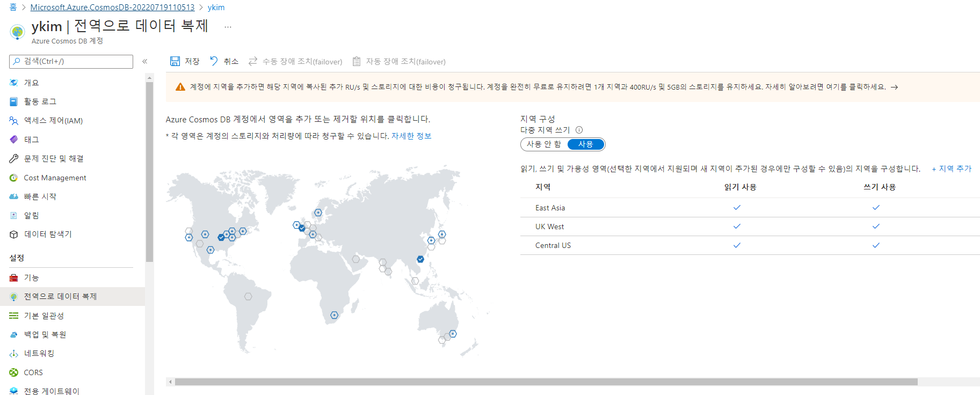Open Quick start (빠른 시작) cloud icon
Image resolution: width=980 pixels, height=395 pixels.
click(x=14, y=196)
